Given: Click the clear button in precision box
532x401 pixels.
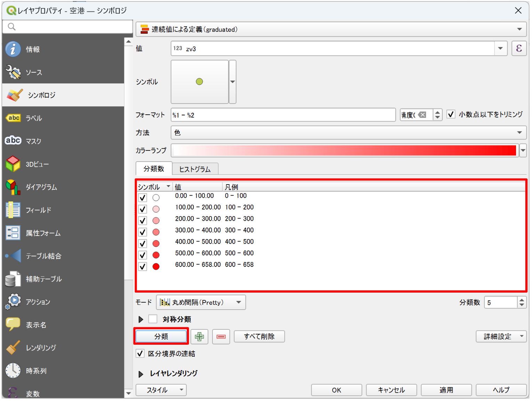Looking at the screenshot, I should pyautogui.click(x=422, y=115).
